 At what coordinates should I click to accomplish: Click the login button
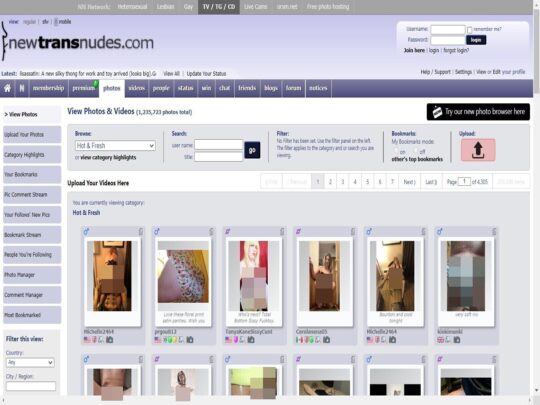(x=476, y=40)
